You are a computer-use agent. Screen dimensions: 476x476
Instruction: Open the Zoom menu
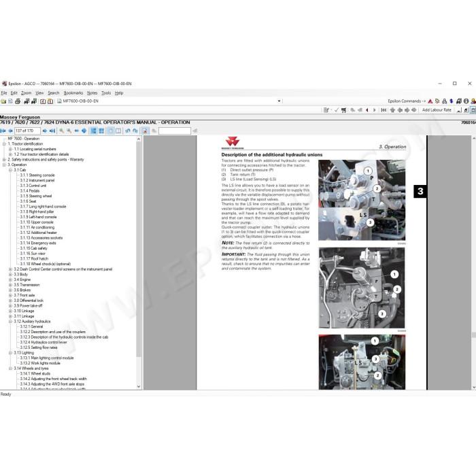tap(26, 93)
